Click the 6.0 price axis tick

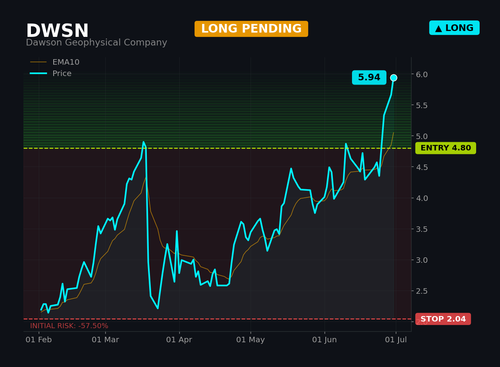point(422,75)
